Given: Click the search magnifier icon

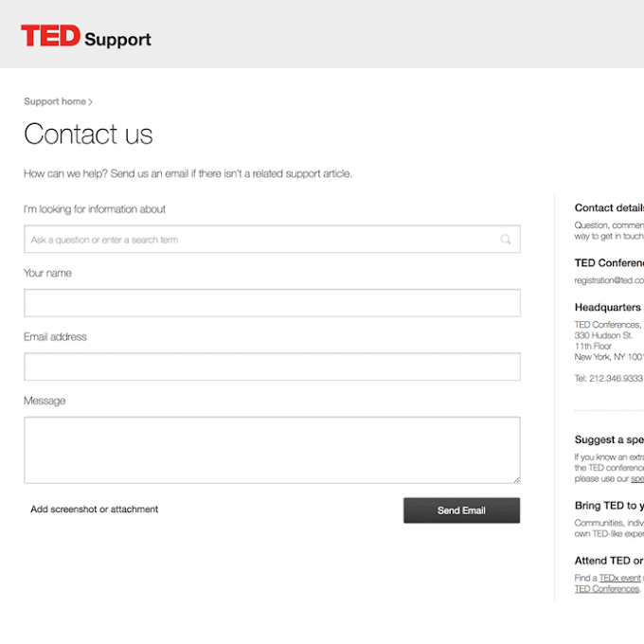Looking at the screenshot, I should tap(506, 240).
